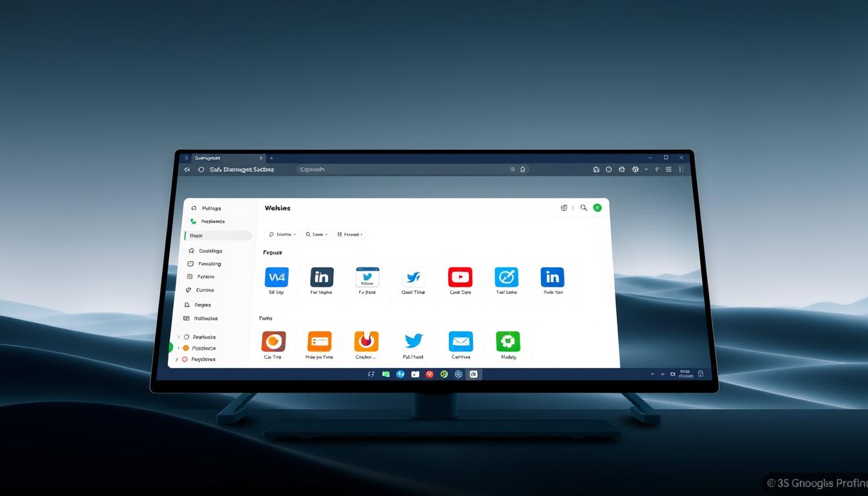Select the sidebar item with image grid icon
The image size is (868, 496).
coord(201,318)
